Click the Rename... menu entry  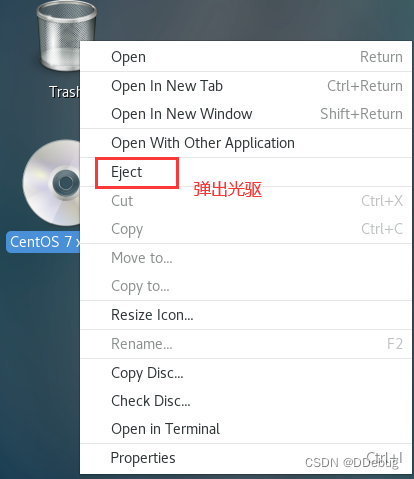246,344
